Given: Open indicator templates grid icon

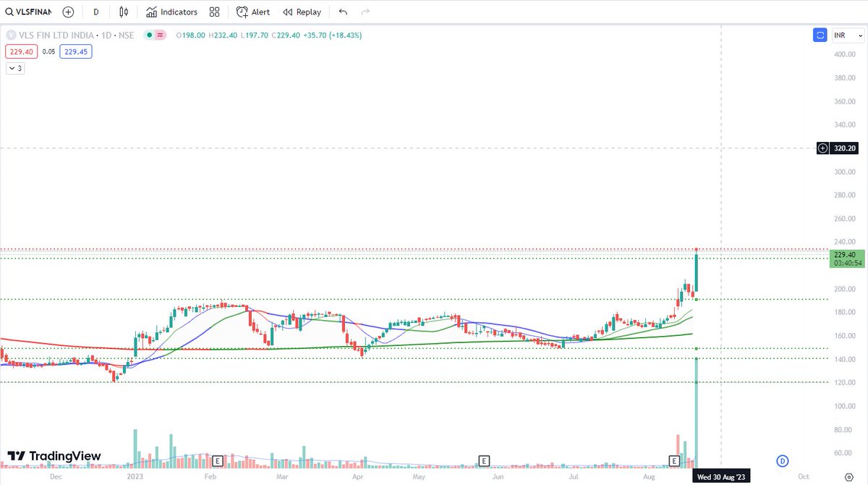Looking at the screenshot, I should coord(214,12).
